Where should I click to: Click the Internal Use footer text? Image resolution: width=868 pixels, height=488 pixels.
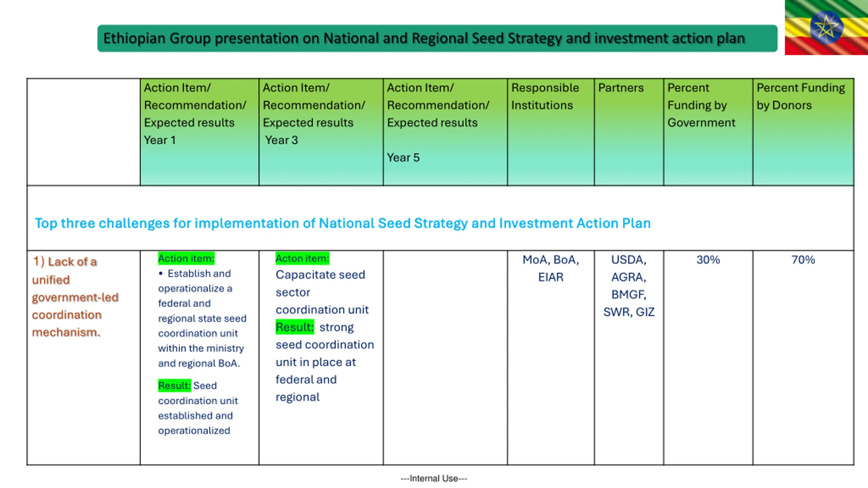tap(434, 478)
